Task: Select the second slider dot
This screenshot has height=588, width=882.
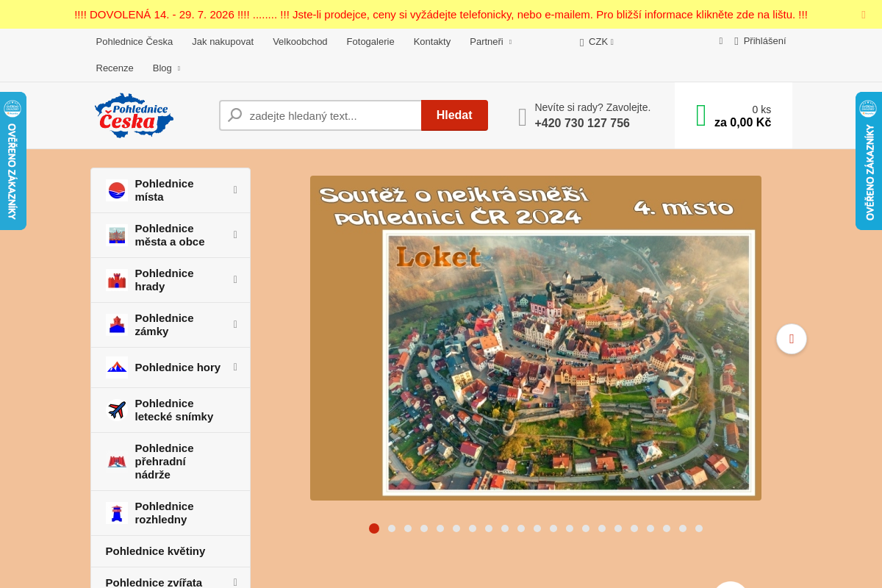Action: pyautogui.click(x=392, y=528)
